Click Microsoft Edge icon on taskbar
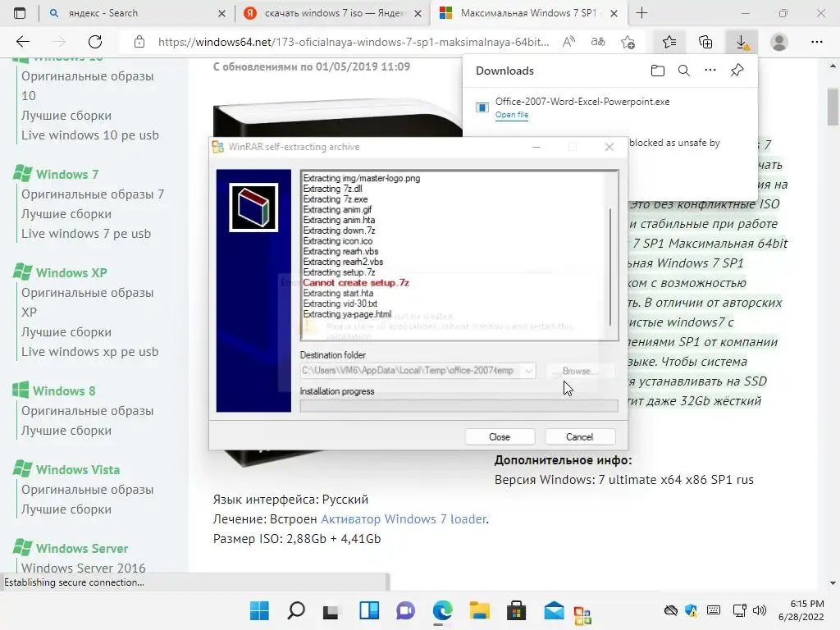 (x=442, y=610)
